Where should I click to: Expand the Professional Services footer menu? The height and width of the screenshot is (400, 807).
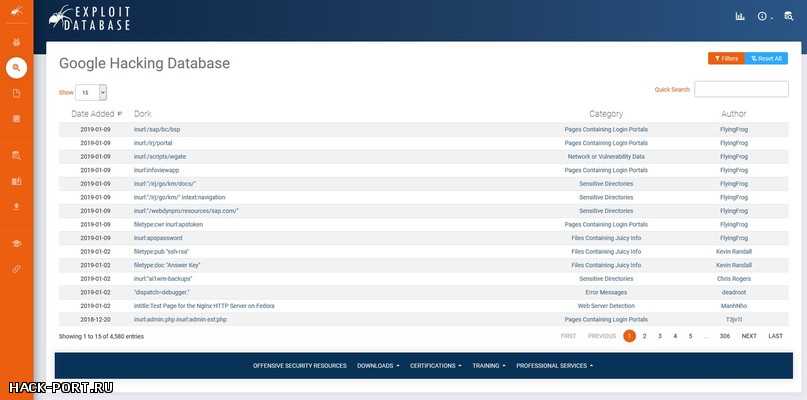pos(555,366)
